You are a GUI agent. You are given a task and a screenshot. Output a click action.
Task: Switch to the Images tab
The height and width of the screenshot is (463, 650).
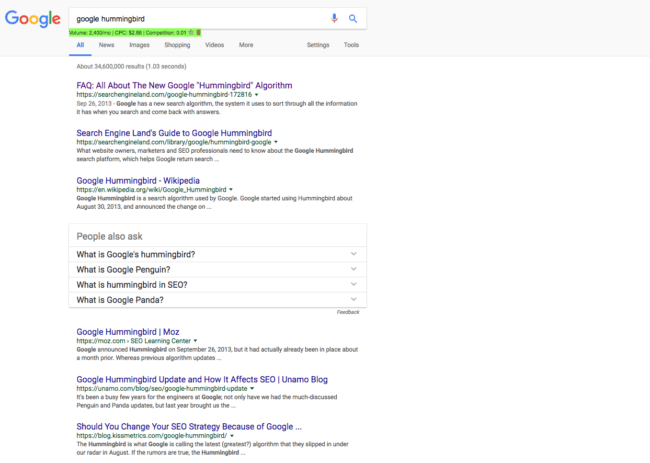tap(139, 45)
